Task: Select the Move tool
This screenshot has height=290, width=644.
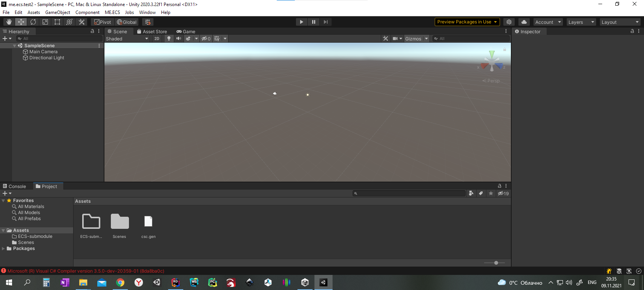Action: 21,22
